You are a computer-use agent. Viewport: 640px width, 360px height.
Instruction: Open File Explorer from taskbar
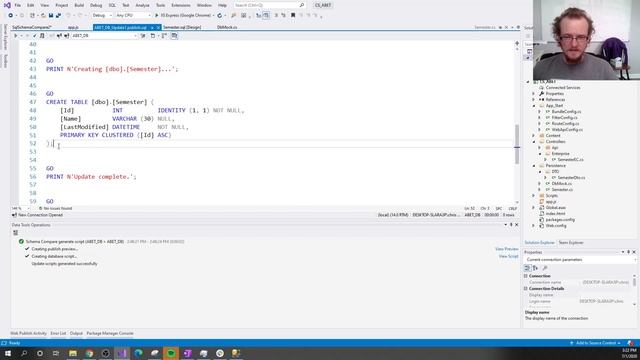[73, 353]
